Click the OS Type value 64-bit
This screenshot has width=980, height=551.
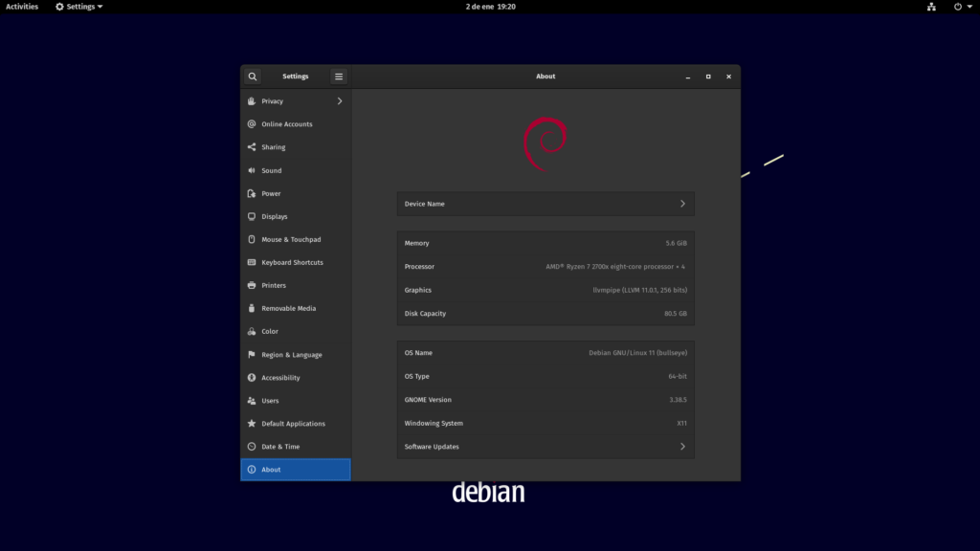(x=678, y=376)
